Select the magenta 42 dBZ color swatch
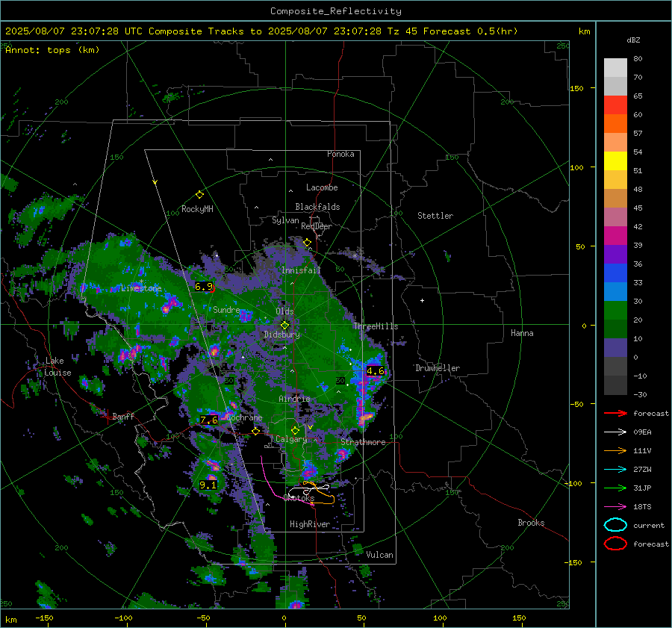The height and width of the screenshot is (628, 672). click(615, 235)
